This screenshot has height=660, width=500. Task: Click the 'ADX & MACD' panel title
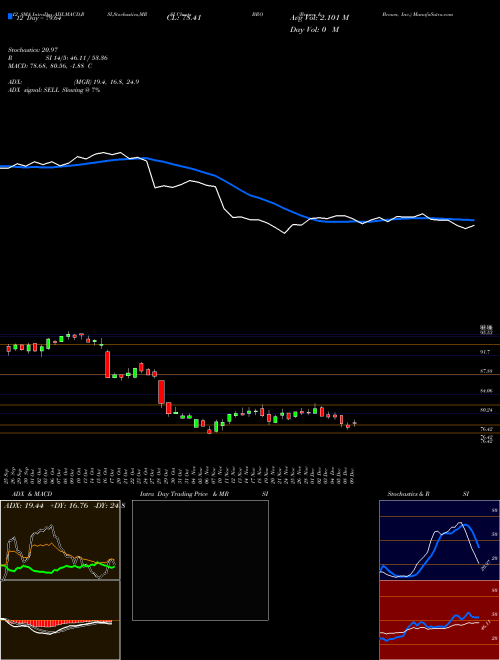32,494
